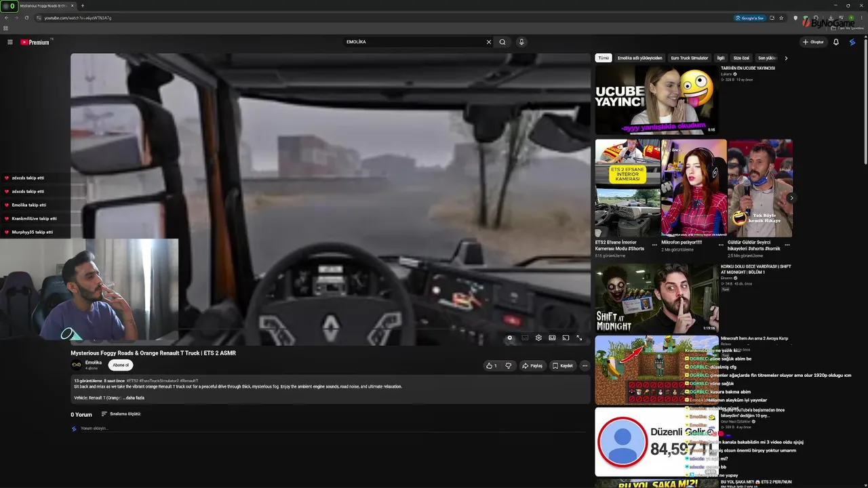Image resolution: width=868 pixels, height=488 pixels.
Task: Toggle autoplay switch in the video player
Action: pyautogui.click(x=511, y=338)
